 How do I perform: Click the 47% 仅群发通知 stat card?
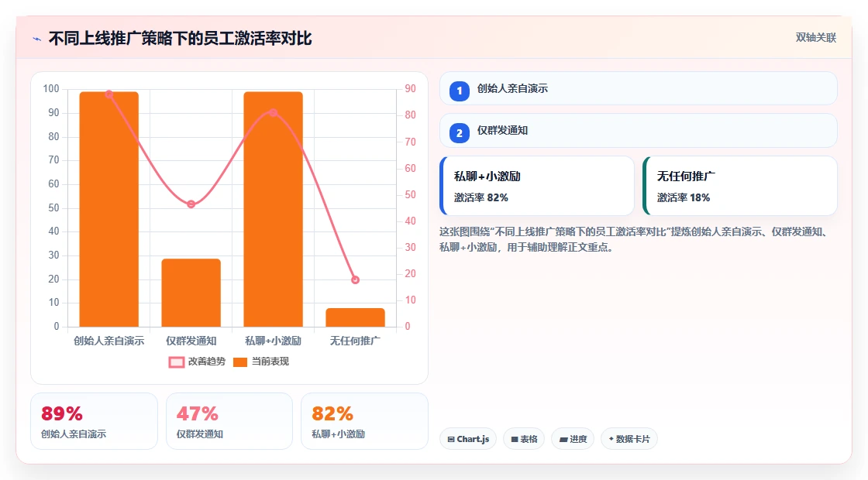[229, 421]
